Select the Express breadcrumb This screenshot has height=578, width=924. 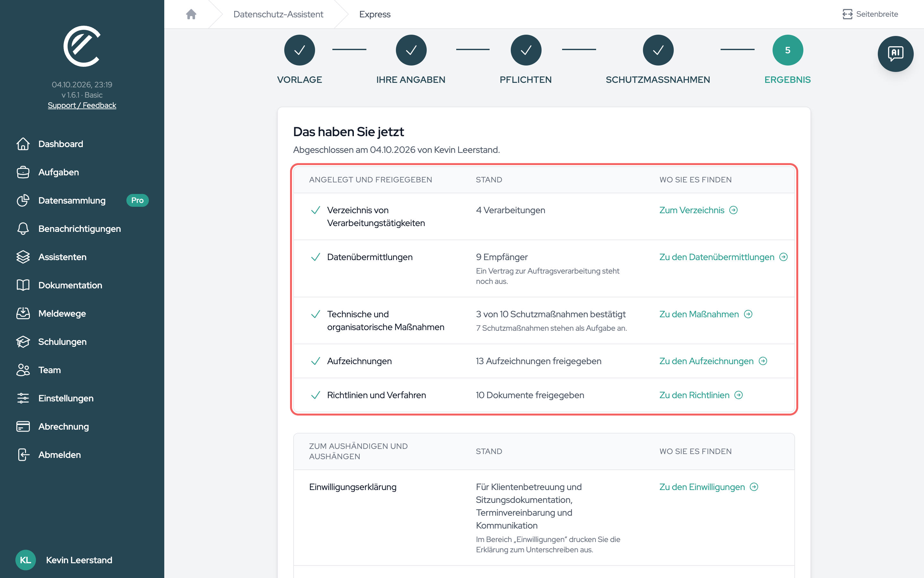point(374,14)
